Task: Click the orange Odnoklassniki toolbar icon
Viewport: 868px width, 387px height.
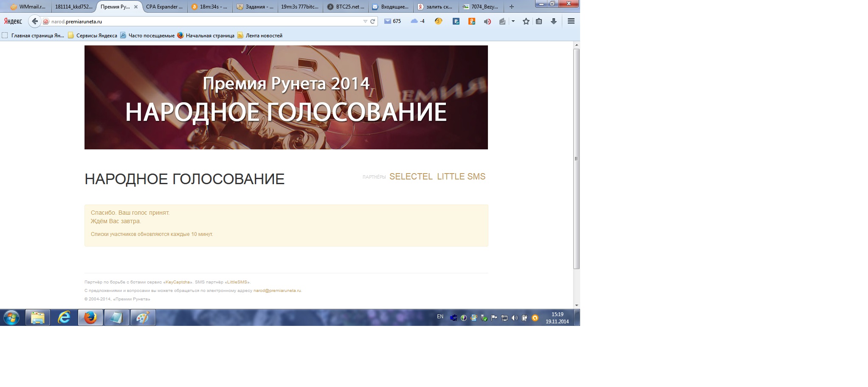Action: pyautogui.click(x=472, y=21)
